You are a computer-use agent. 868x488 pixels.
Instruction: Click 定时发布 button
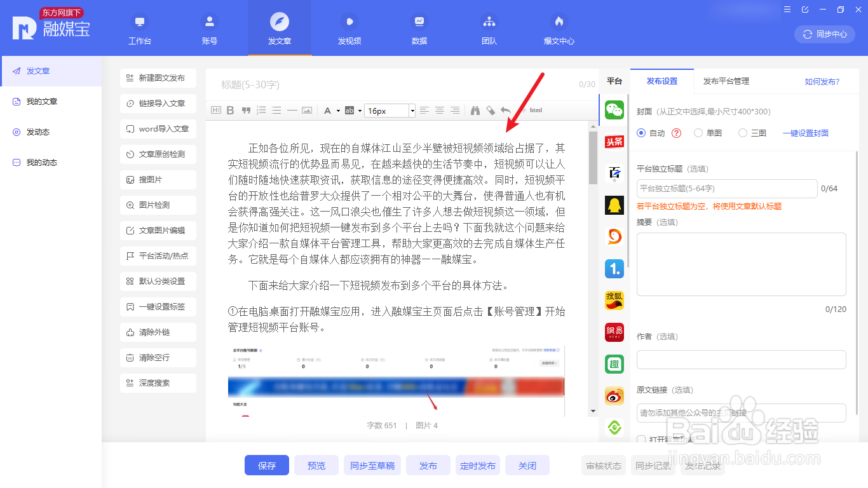click(x=478, y=465)
